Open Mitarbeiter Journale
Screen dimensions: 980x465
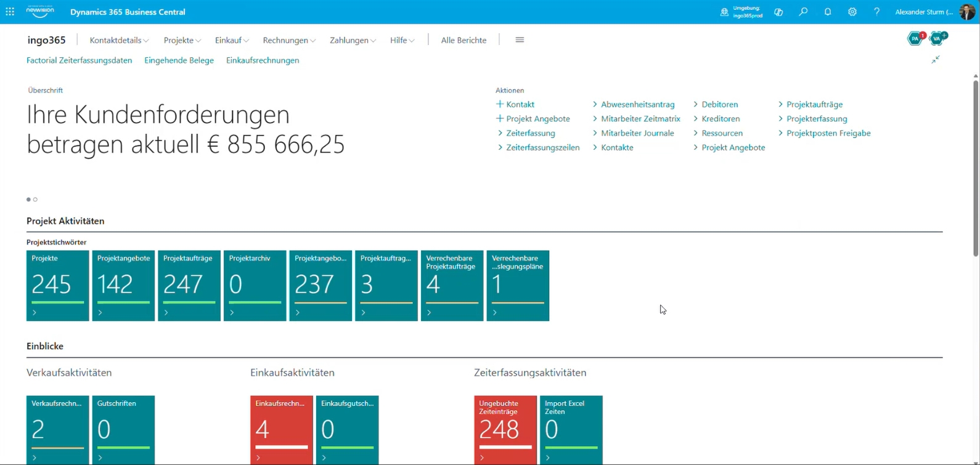click(x=633, y=133)
